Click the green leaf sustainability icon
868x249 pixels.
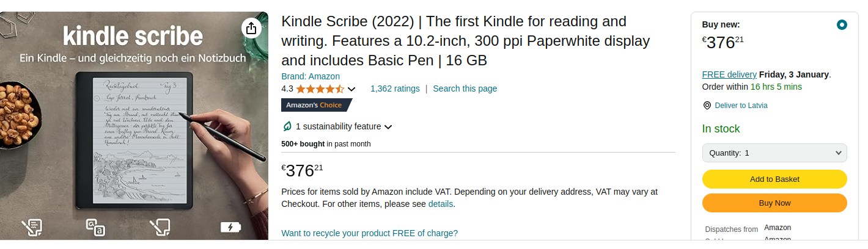click(287, 126)
